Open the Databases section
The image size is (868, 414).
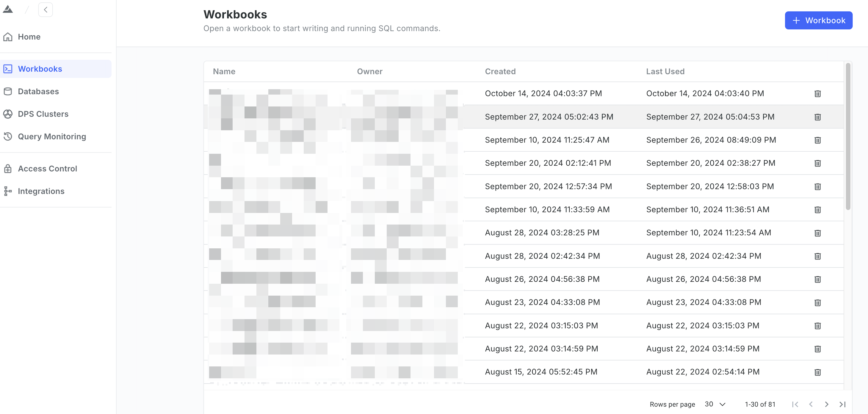pyautogui.click(x=38, y=91)
